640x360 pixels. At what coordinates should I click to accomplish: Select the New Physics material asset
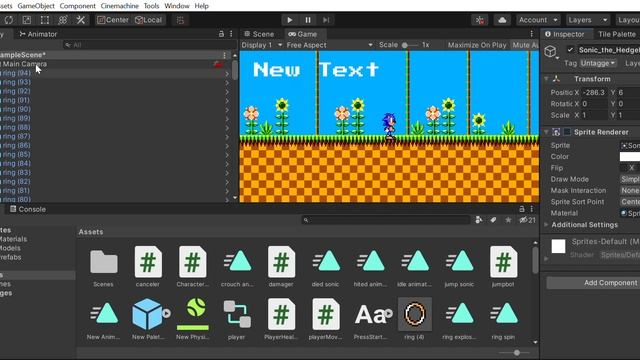[x=193, y=319]
